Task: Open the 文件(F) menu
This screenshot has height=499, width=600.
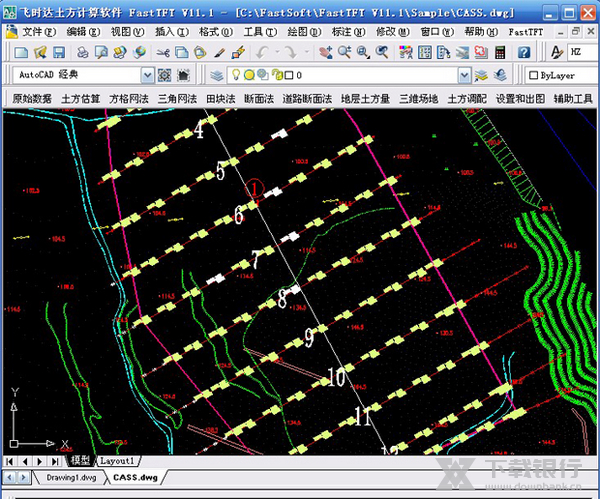Action: [x=38, y=32]
